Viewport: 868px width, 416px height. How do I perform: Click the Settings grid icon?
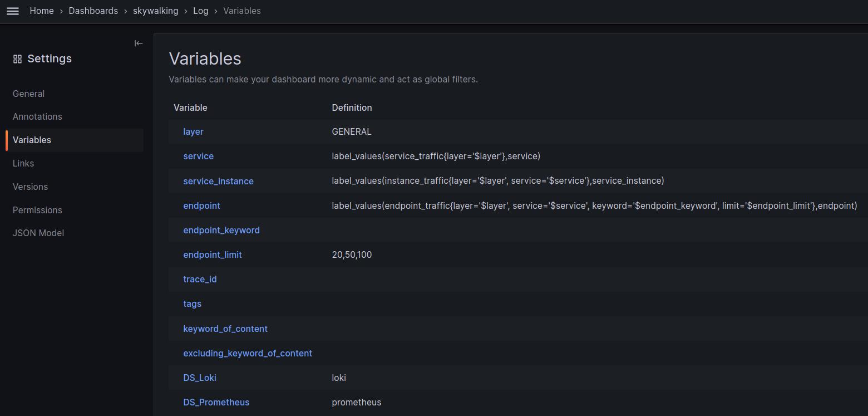[x=18, y=59]
